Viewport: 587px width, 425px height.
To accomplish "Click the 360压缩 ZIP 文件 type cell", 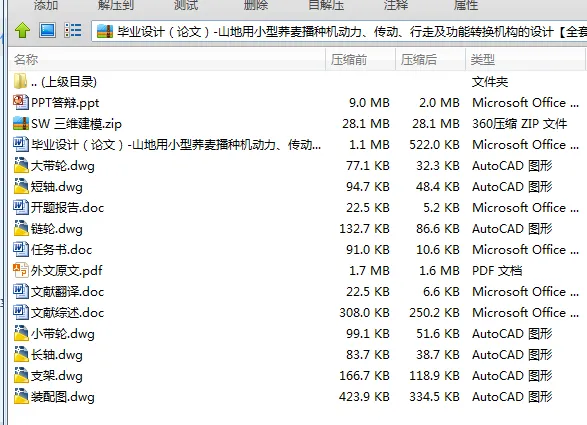I will [x=520, y=124].
